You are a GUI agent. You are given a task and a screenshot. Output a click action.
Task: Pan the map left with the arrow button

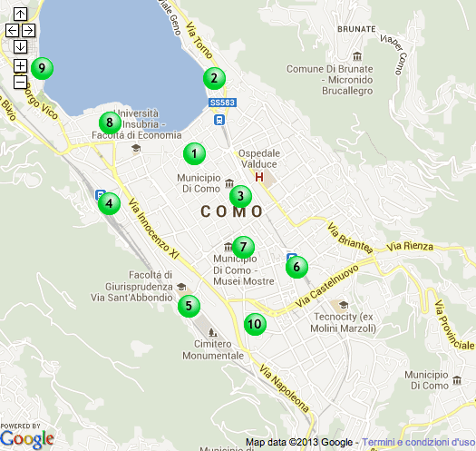[x=12, y=30]
